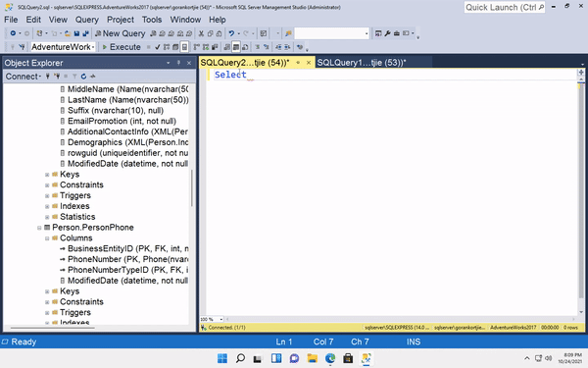Viewport: 588px width, 368px height.
Task: Toggle auto-hide pin on Object Explorer
Action: 179,63
